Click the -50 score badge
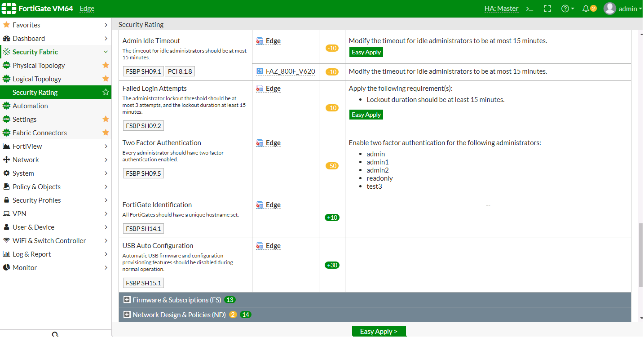This screenshot has height=337, width=644. [332, 166]
